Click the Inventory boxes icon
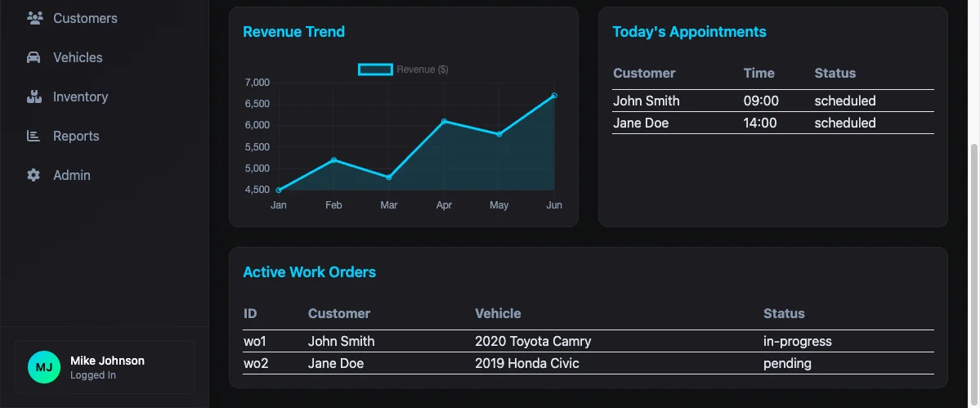This screenshot has width=980, height=408. [x=34, y=96]
